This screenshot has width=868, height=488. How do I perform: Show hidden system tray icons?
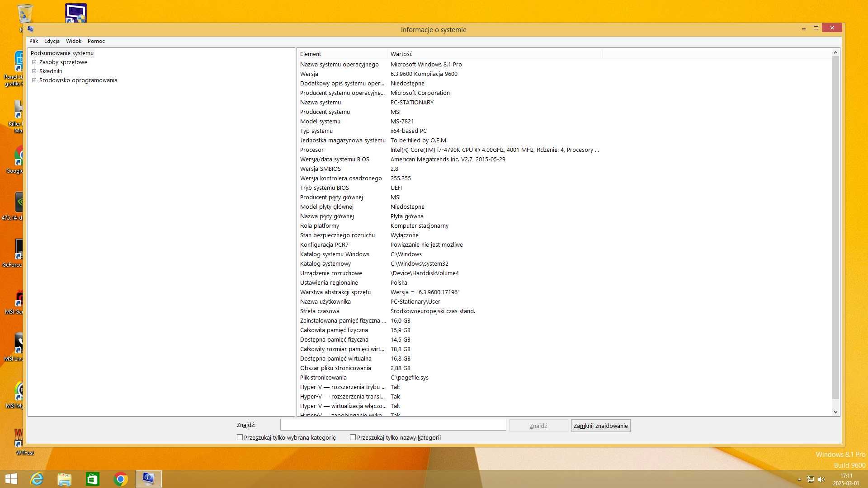coord(799,479)
